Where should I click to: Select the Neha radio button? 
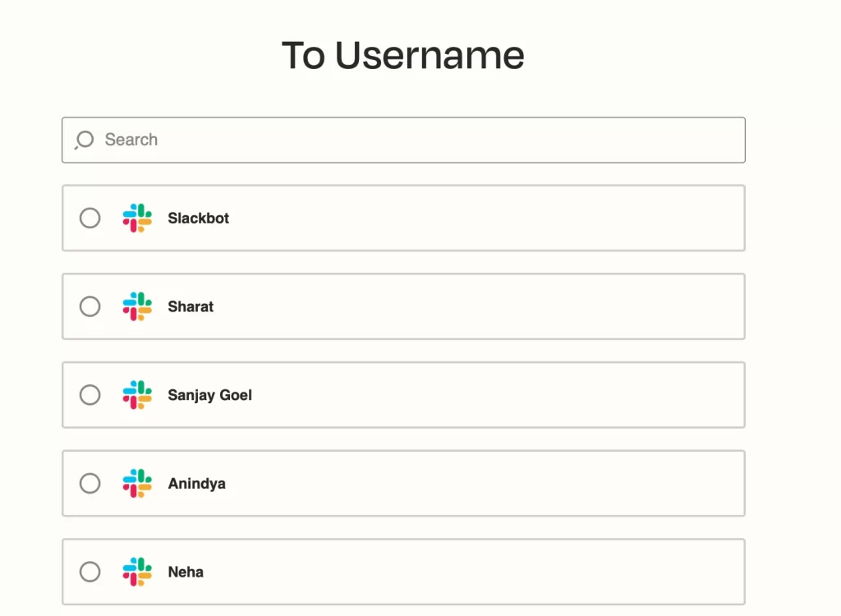tap(90, 572)
